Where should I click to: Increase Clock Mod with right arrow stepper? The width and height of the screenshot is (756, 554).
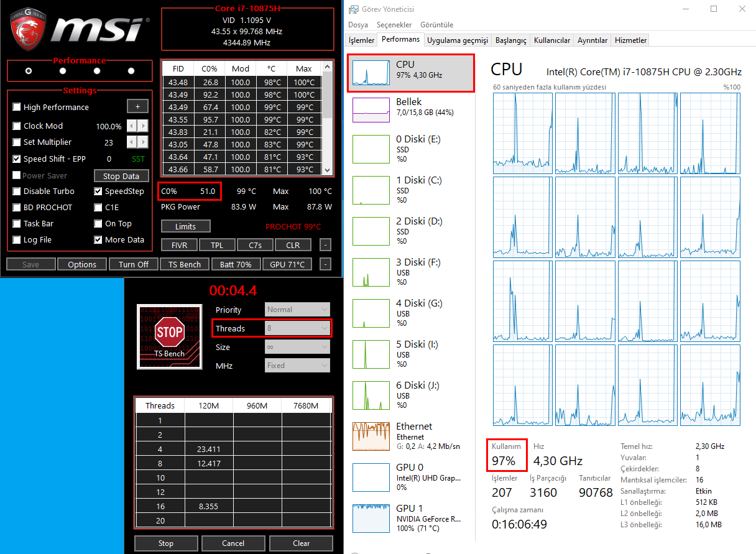[x=144, y=126]
